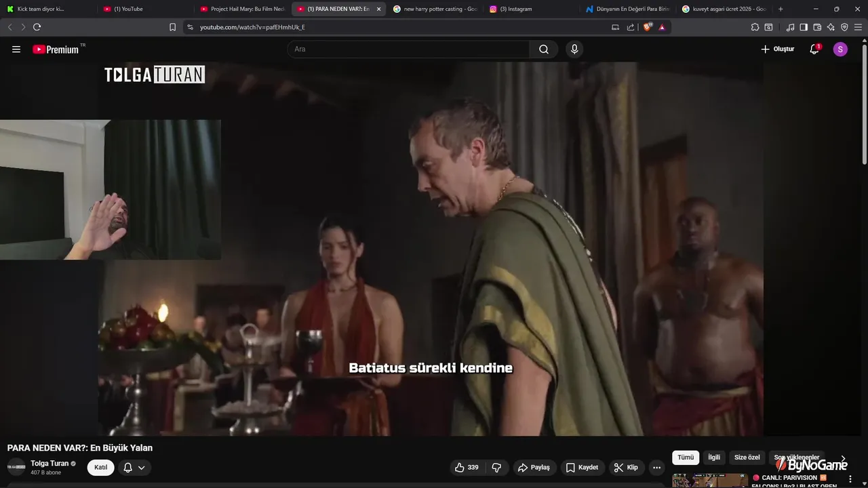868x488 pixels.
Task: Open the media control music note icon
Action: click(x=790, y=27)
